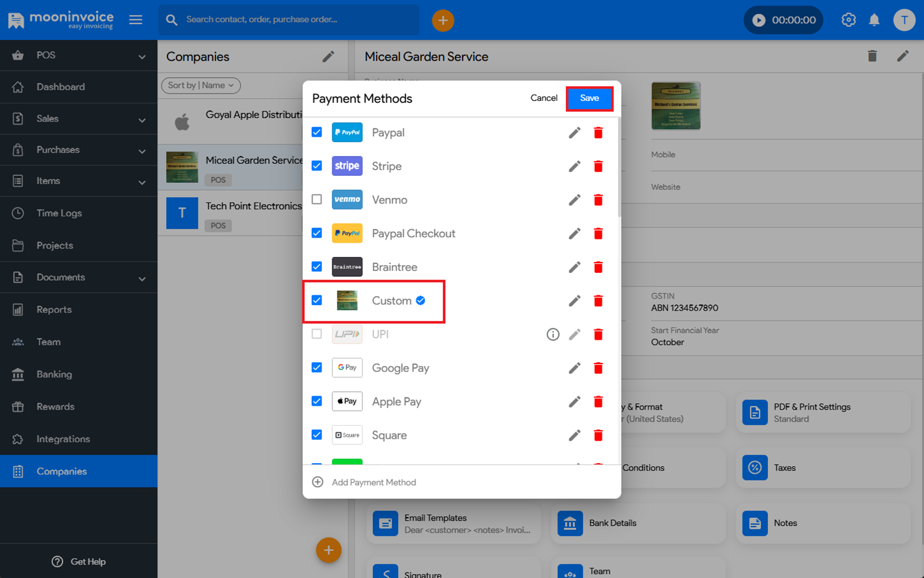Click Add Payment Method
This screenshot has width=924, height=578.
[373, 482]
